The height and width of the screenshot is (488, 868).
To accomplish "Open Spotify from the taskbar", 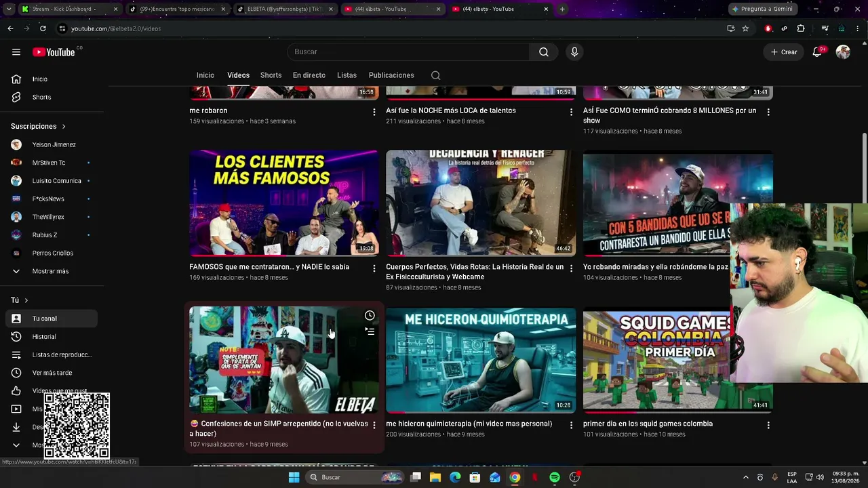I will (x=555, y=477).
